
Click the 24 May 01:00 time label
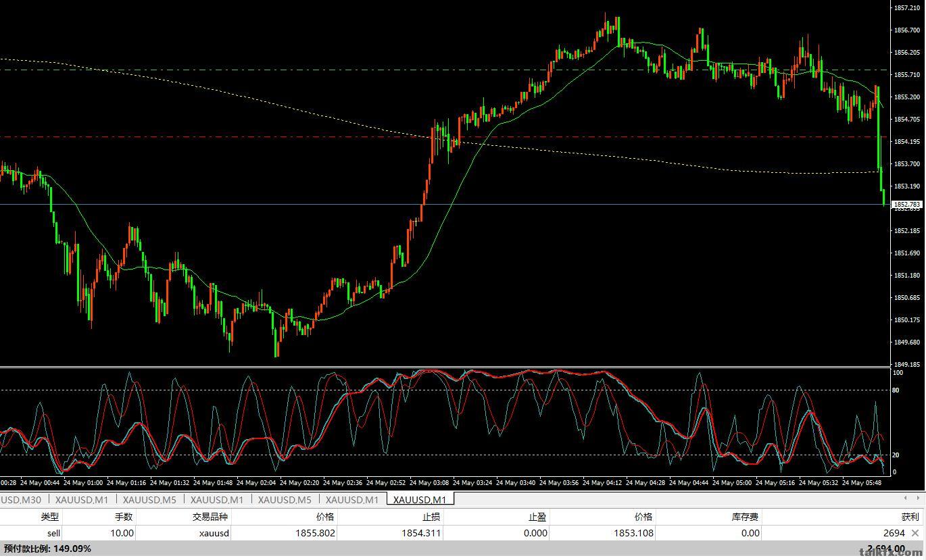coord(83,483)
